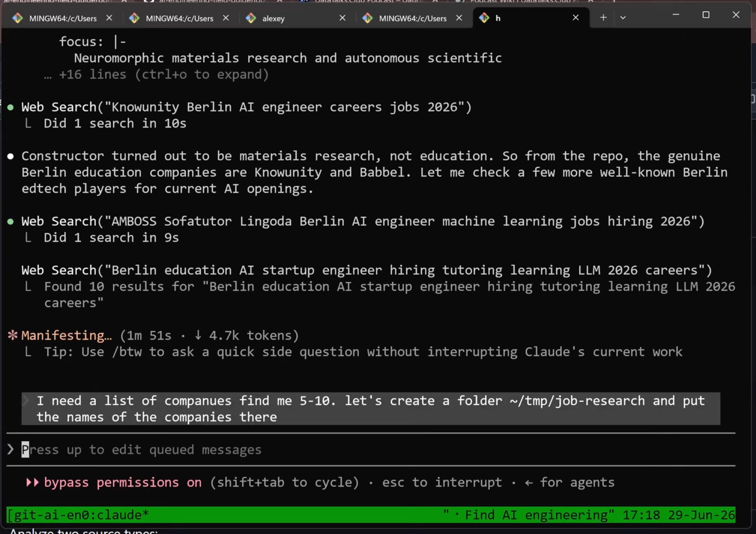Open the alexey terminal tab

click(273, 18)
